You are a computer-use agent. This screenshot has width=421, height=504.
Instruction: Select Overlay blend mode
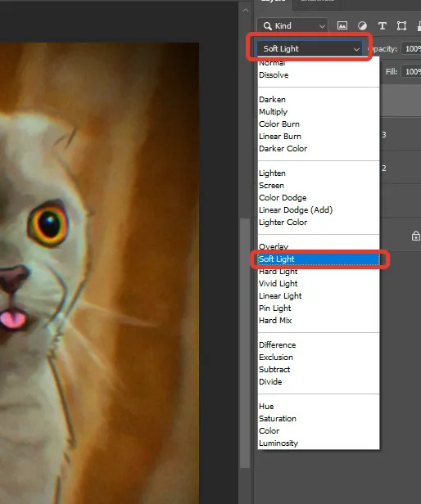click(274, 246)
